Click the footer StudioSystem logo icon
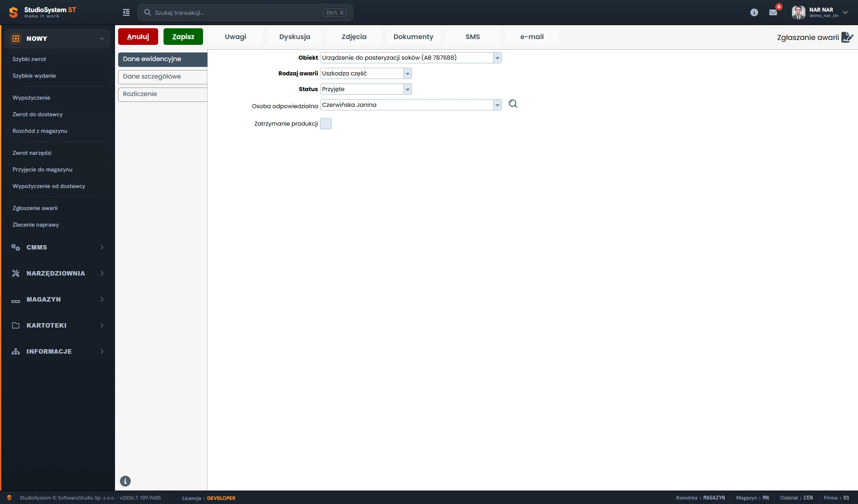 (9, 498)
